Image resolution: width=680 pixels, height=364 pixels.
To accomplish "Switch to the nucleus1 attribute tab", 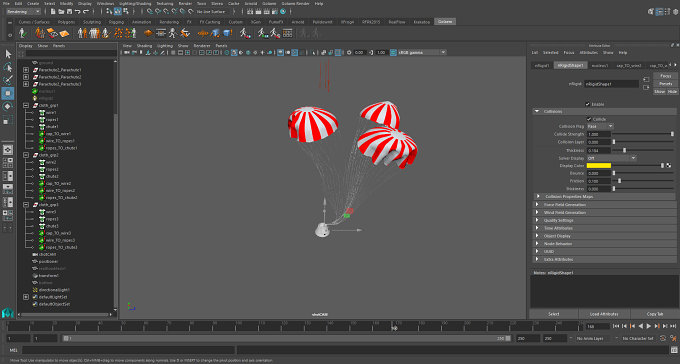I will 600,66.
